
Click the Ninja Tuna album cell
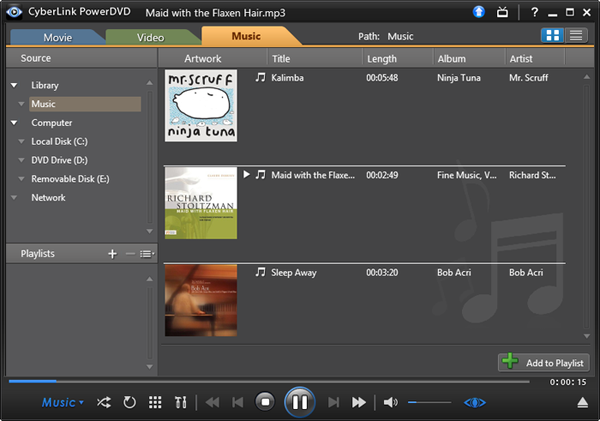tap(459, 78)
